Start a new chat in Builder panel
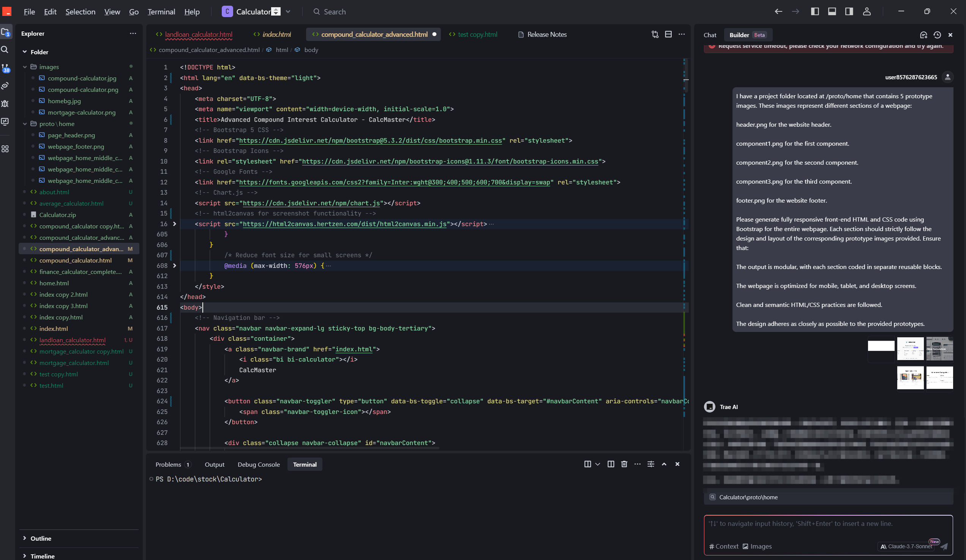The width and height of the screenshot is (966, 560). [x=923, y=35]
